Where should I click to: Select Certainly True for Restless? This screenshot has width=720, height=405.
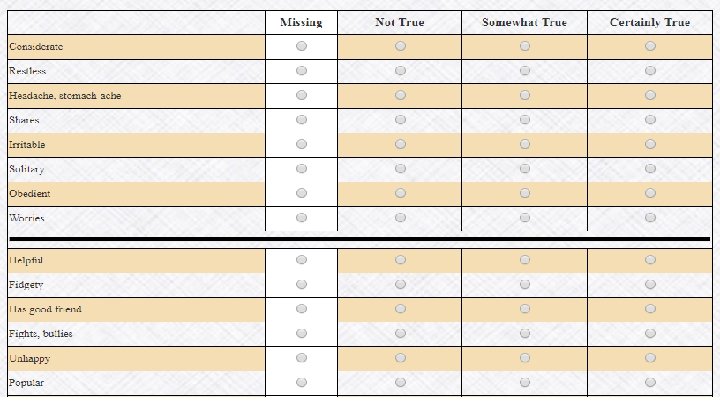point(650,70)
